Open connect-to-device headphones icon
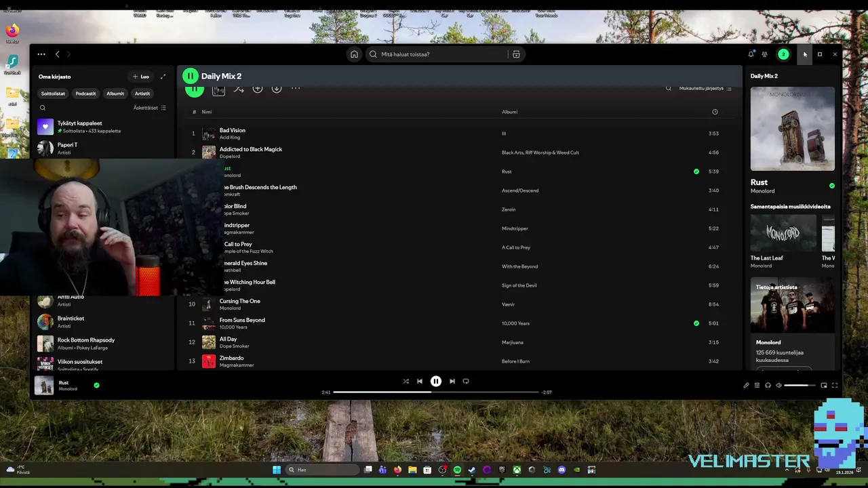Image resolution: width=868 pixels, height=488 pixels. tap(768, 386)
